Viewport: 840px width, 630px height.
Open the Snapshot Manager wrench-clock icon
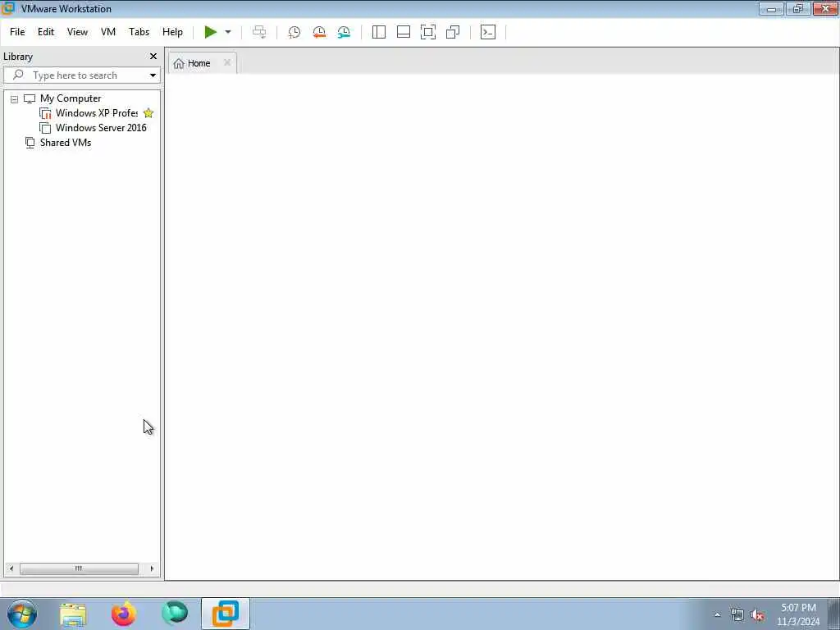click(x=344, y=32)
